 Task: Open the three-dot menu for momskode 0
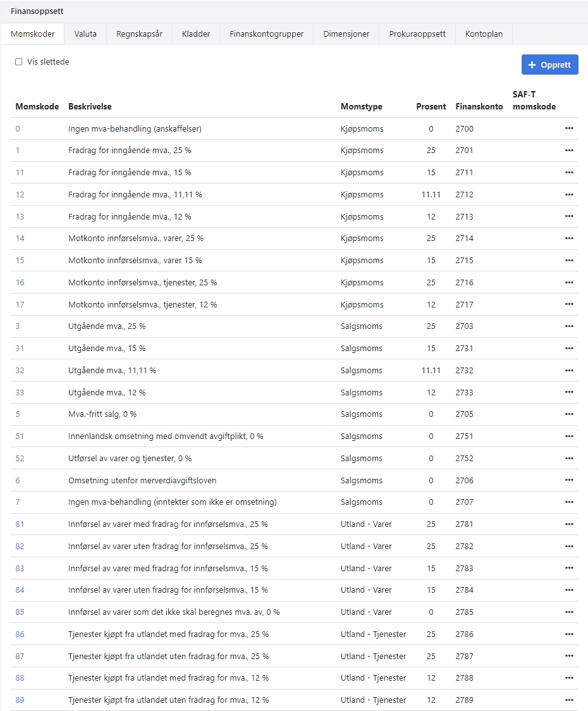pos(569,128)
